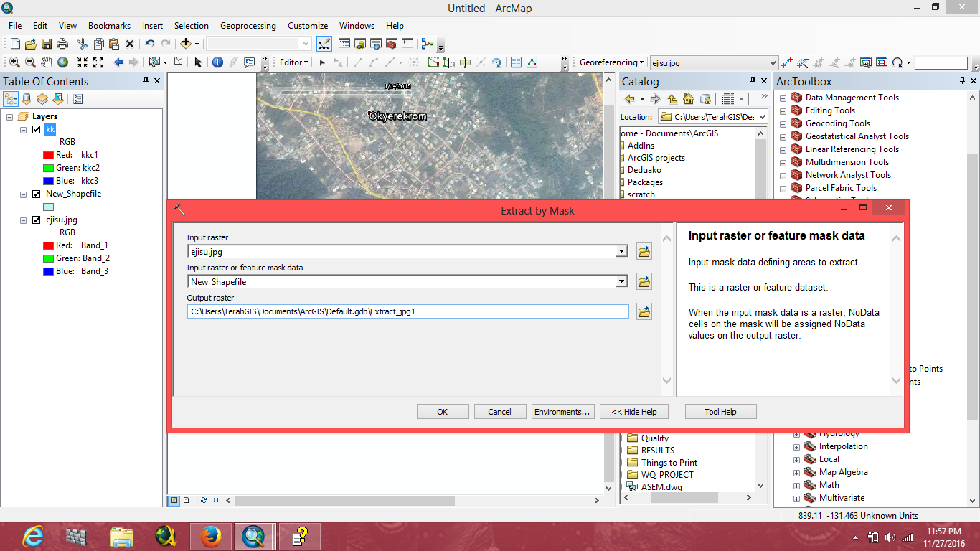Click the Add Data icon

tap(186, 44)
